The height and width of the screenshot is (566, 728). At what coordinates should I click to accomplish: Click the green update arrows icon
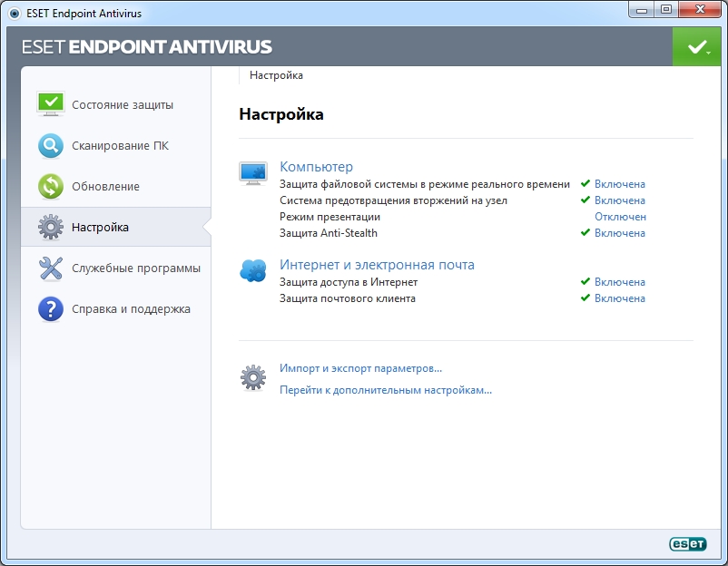51,187
